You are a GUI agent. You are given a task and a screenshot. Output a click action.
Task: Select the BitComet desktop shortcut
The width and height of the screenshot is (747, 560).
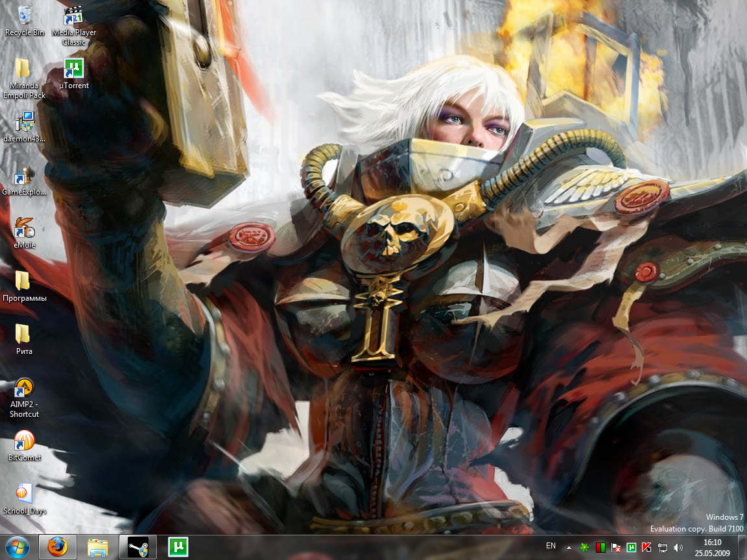[x=24, y=446]
